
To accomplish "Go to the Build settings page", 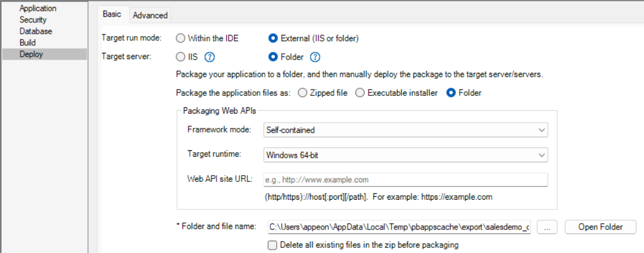I will [28, 42].
